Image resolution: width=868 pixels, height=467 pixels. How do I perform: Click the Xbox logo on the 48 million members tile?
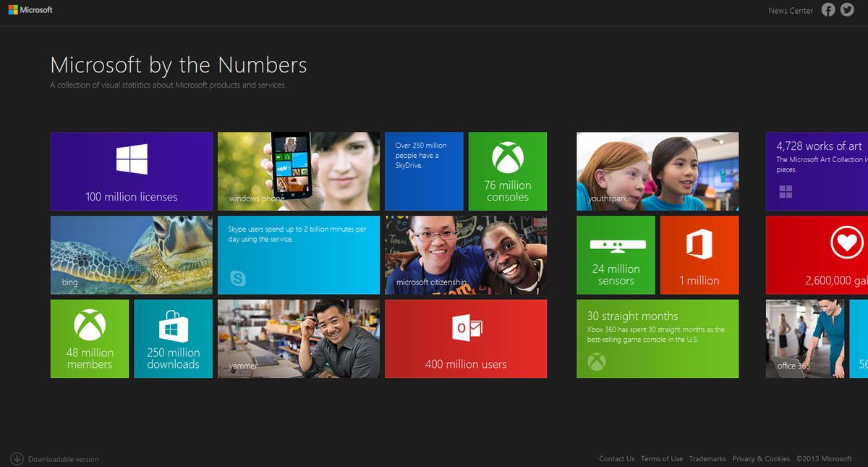(x=90, y=325)
